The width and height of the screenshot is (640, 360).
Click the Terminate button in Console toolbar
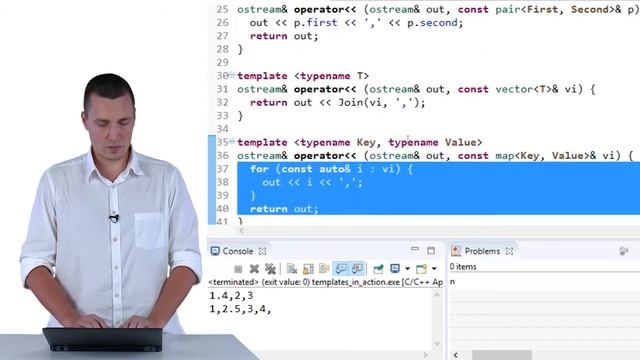point(238,269)
